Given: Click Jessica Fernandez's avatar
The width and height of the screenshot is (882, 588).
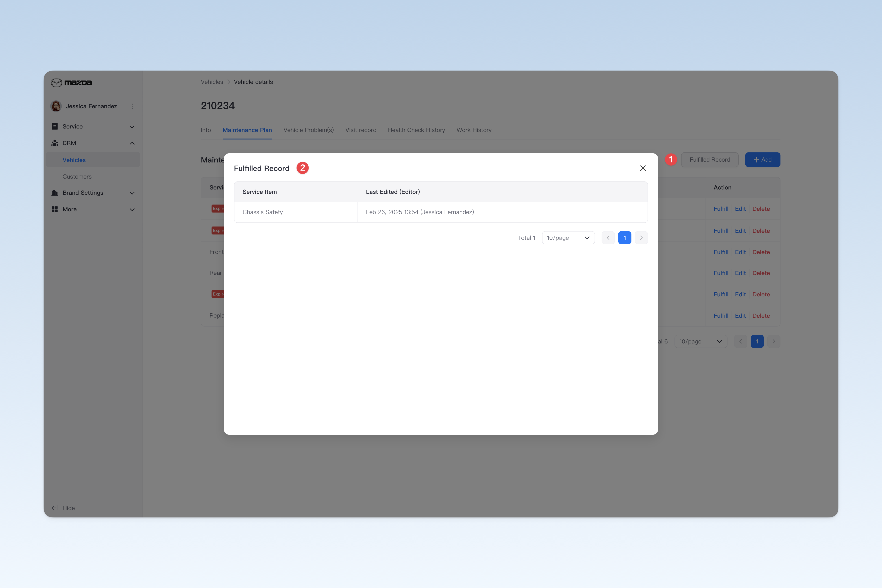Looking at the screenshot, I should point(56,106).
